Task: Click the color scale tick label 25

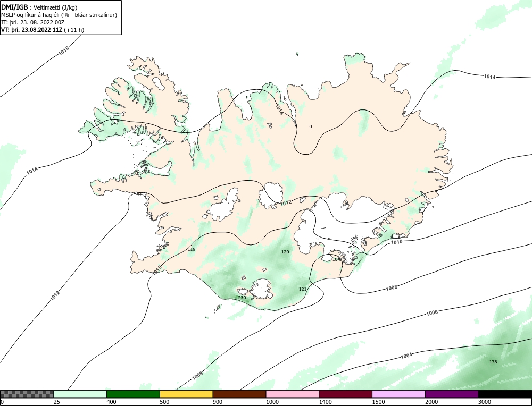Action: [x=57, y=402]
